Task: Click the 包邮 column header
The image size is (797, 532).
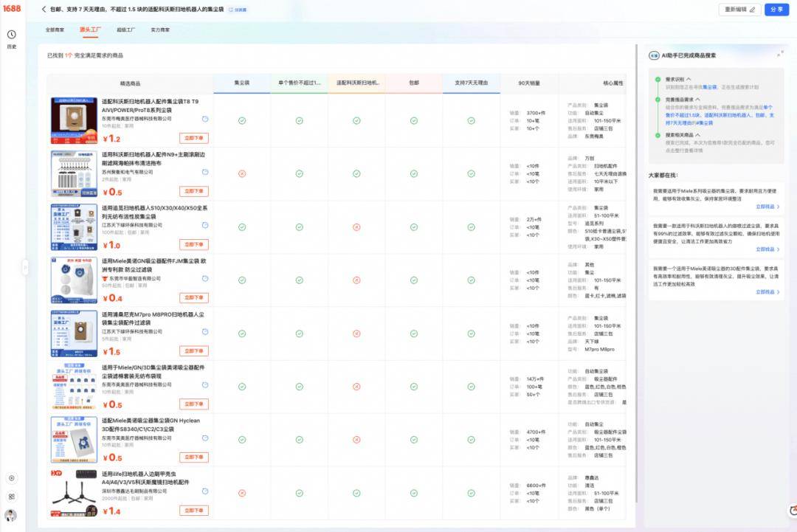Action: [x=414, y=83]
